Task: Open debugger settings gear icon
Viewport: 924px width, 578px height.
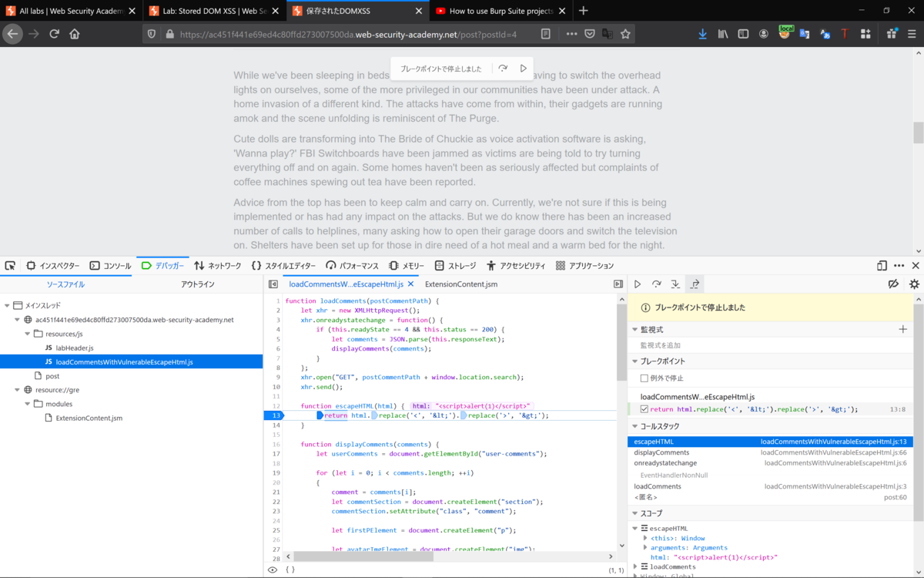Action: click(x=914, y=284)
